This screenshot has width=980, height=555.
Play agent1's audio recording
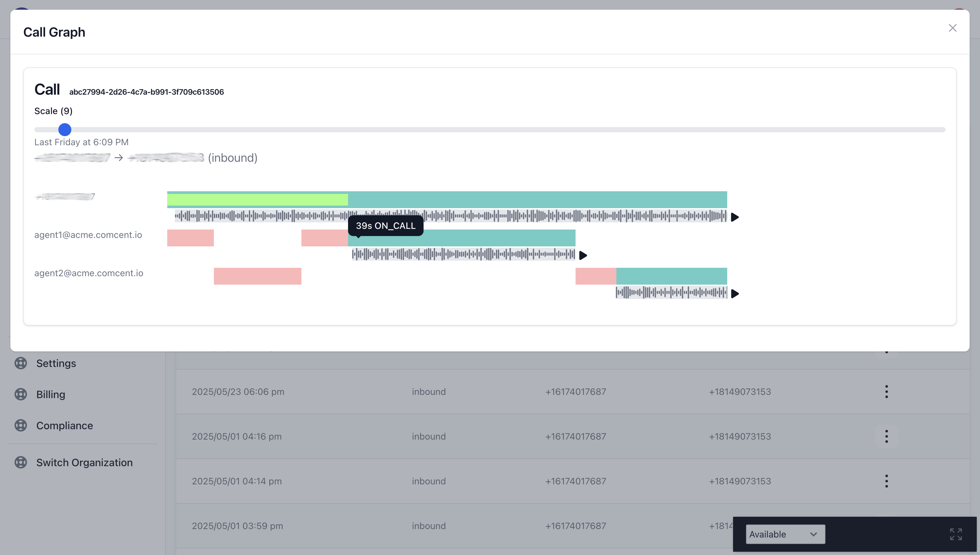[583, 255]
